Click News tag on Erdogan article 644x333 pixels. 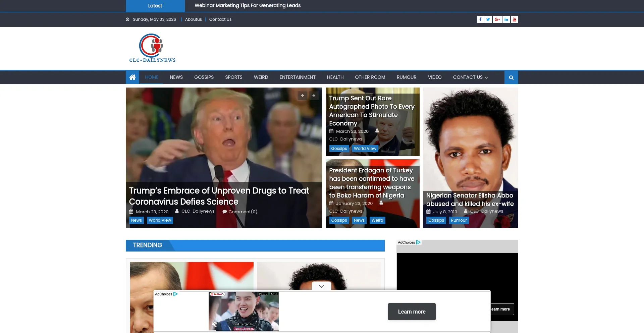(359, 220)
